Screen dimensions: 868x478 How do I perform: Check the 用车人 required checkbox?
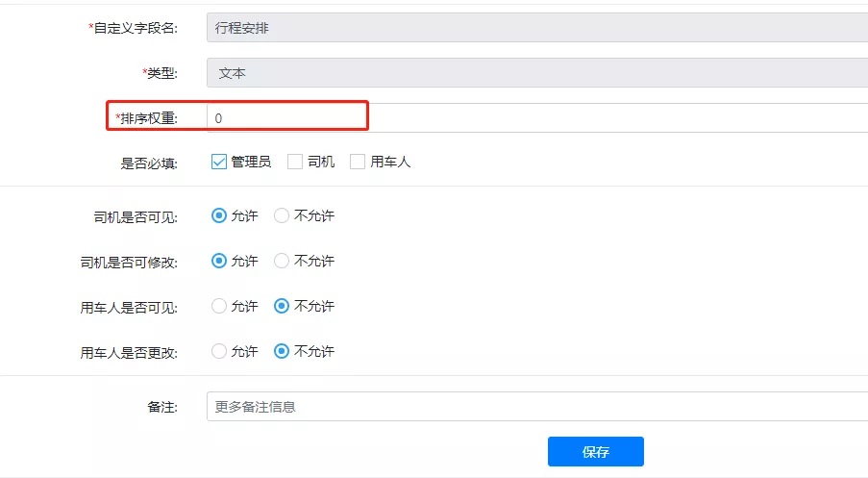coord(358,162)
